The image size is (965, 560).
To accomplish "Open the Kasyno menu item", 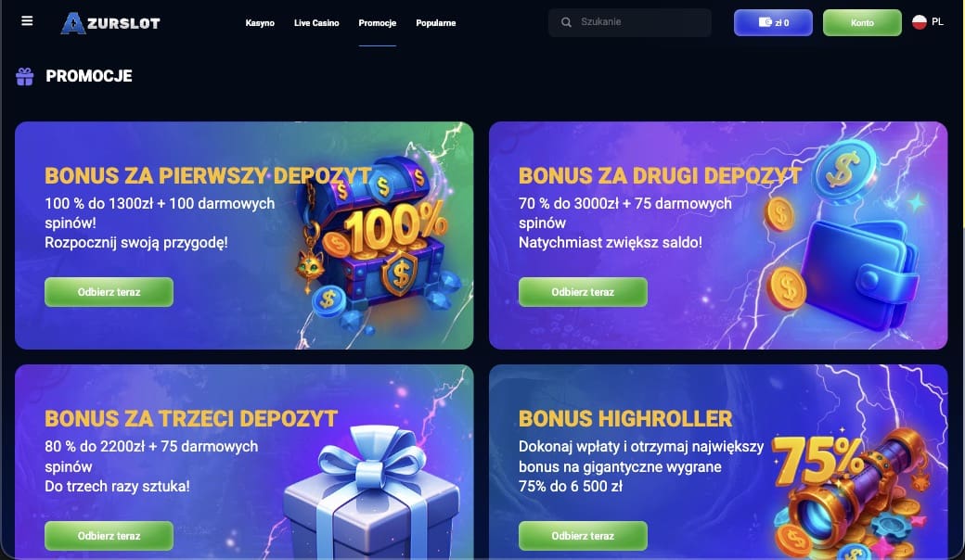I will tap(260, 23).
